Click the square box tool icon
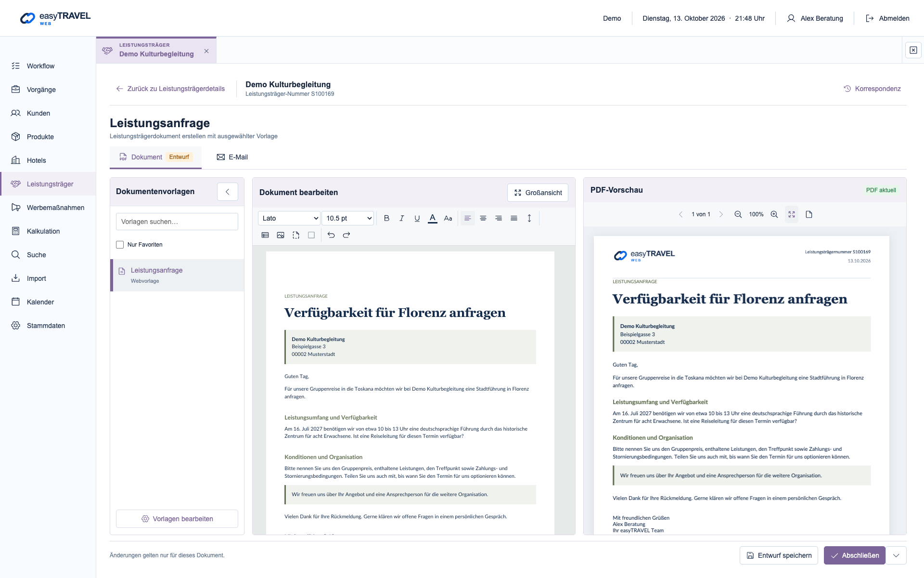The width and height of the screenshot is (924, 578). click(311, 235)
